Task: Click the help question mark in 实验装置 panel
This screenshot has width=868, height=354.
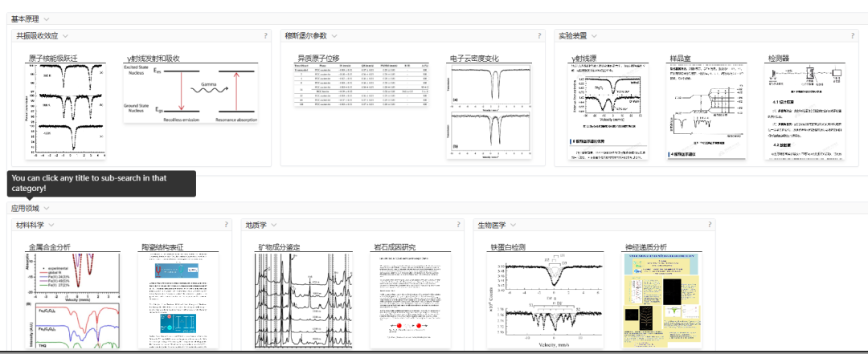Action: pyautogui.click(x=853, y=36)
